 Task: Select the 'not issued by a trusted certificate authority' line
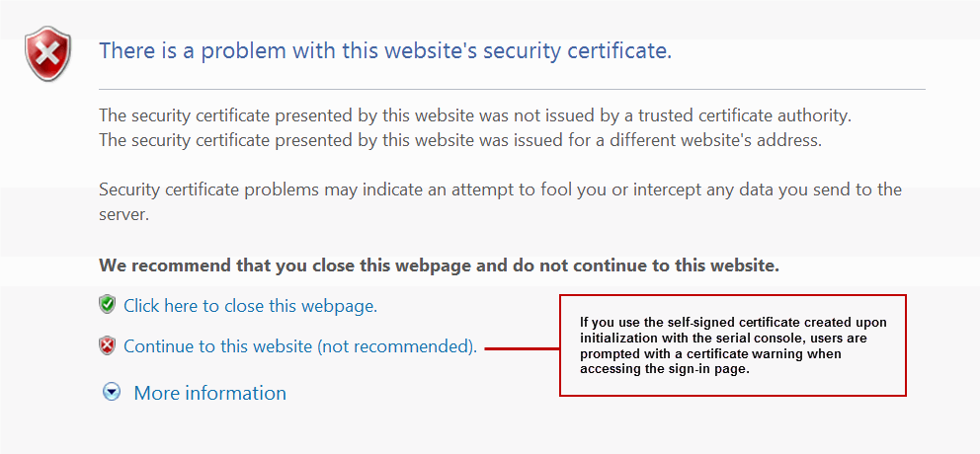click(475, 115)
